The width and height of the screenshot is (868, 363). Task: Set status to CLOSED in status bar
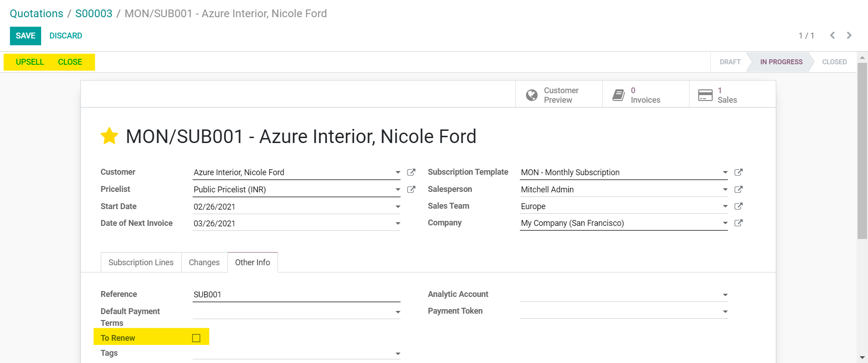pos(834,62)
